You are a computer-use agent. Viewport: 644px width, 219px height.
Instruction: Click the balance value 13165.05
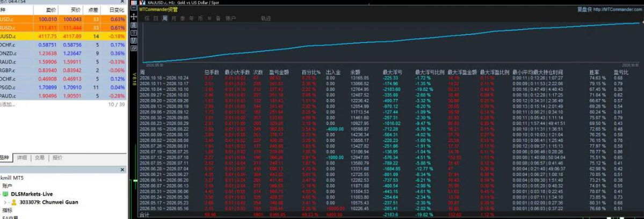(x=359, y=77)
